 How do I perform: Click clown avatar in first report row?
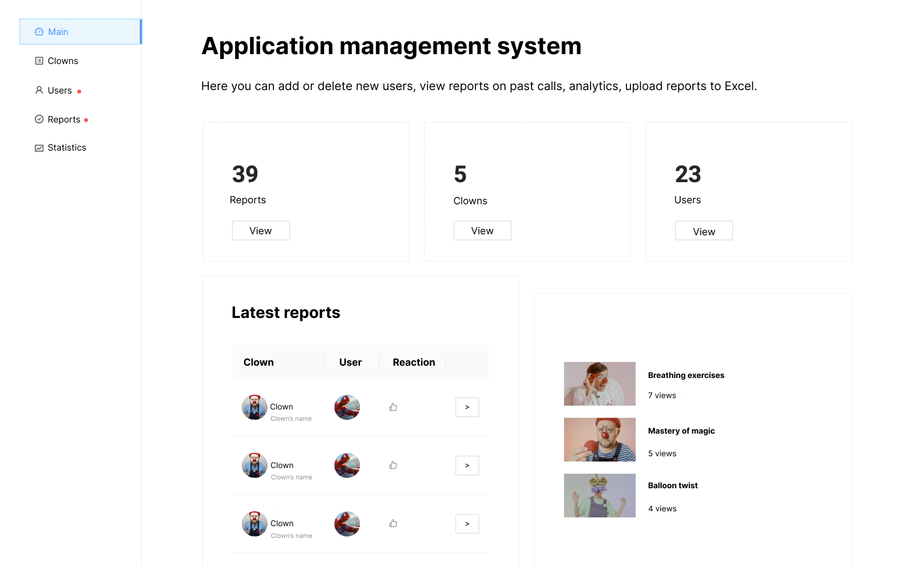255,408
